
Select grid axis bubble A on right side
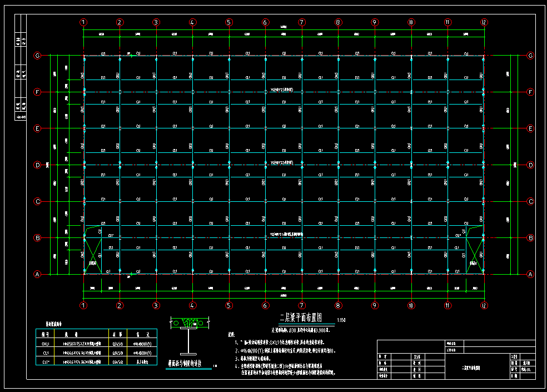tap(530, 274)
